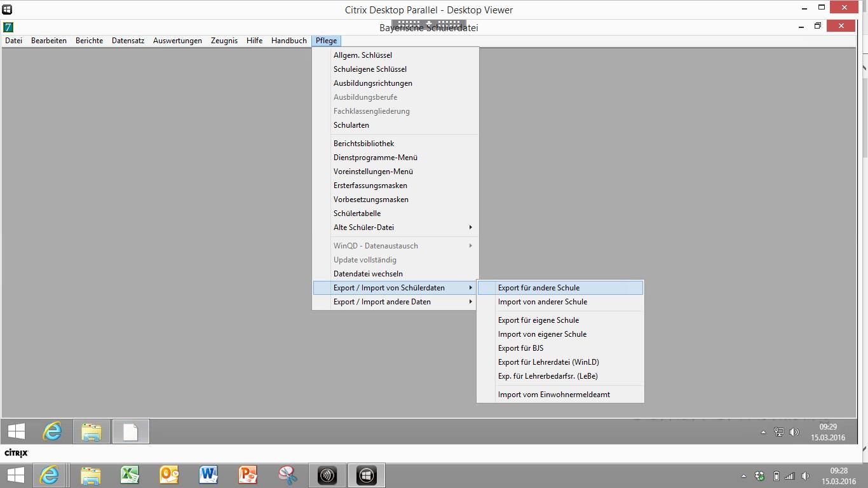Viewport: 868px width, 488px height.
Task: Select Schuleigene Schlüssel
Action: click(x=395, y=69)
